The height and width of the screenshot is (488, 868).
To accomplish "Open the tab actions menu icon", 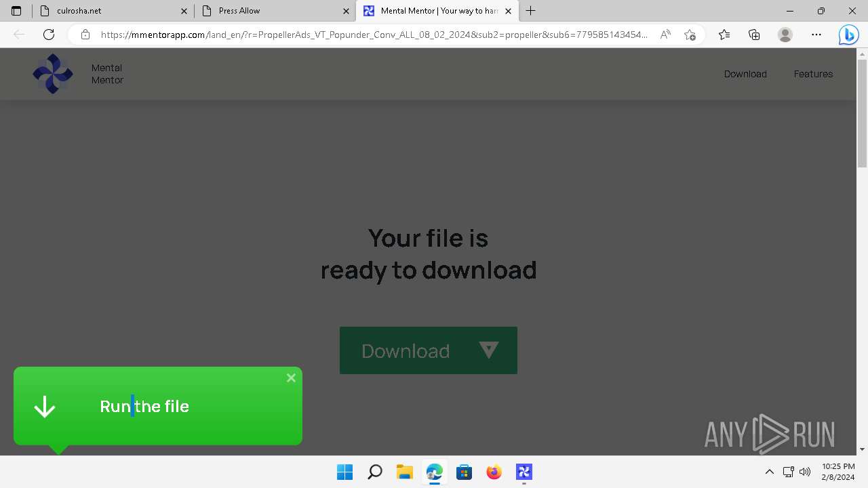I will 16,11.
